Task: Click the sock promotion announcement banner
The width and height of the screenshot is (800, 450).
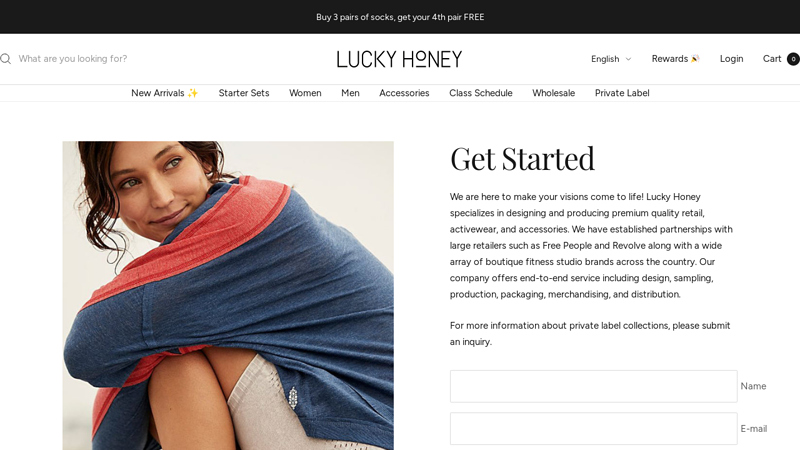Action: [400, 17]
